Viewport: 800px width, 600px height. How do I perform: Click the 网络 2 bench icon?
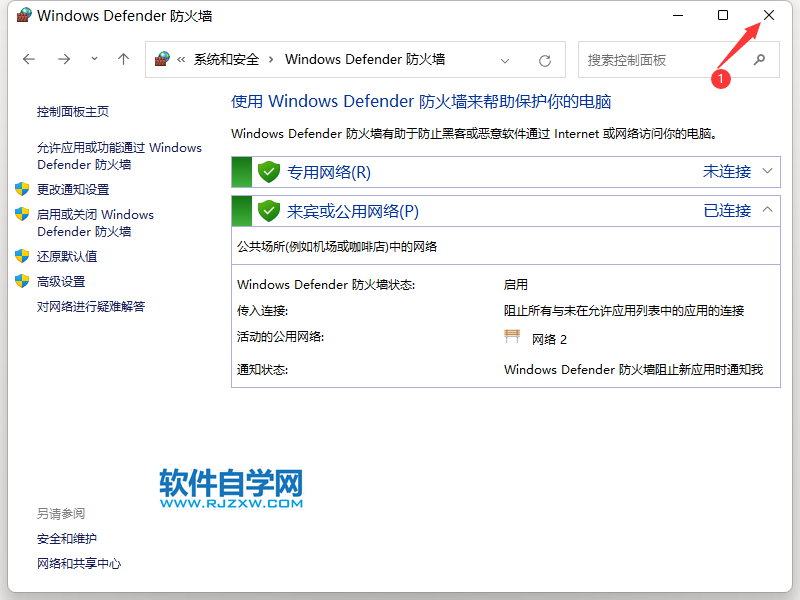(x=512, y=337)
